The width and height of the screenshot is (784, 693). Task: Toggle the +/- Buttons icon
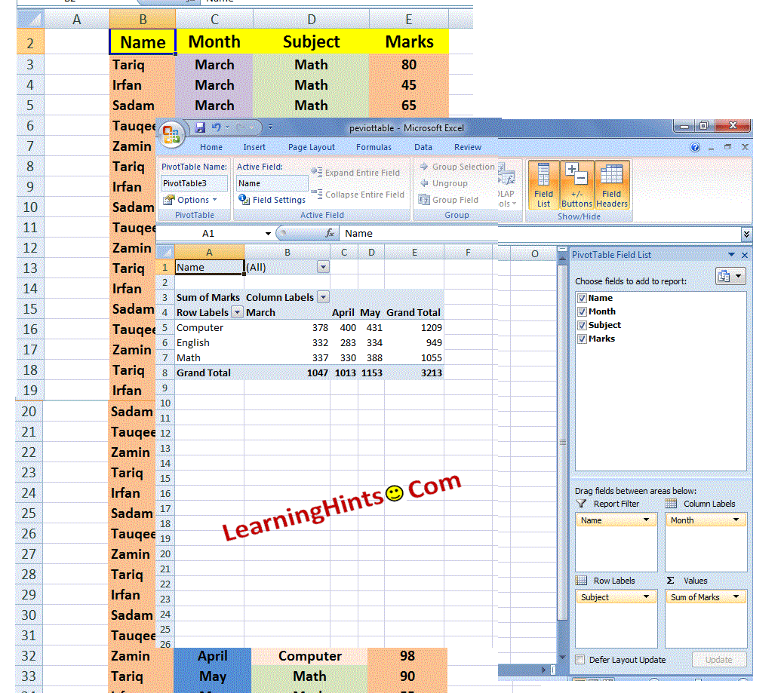(576, 183)
